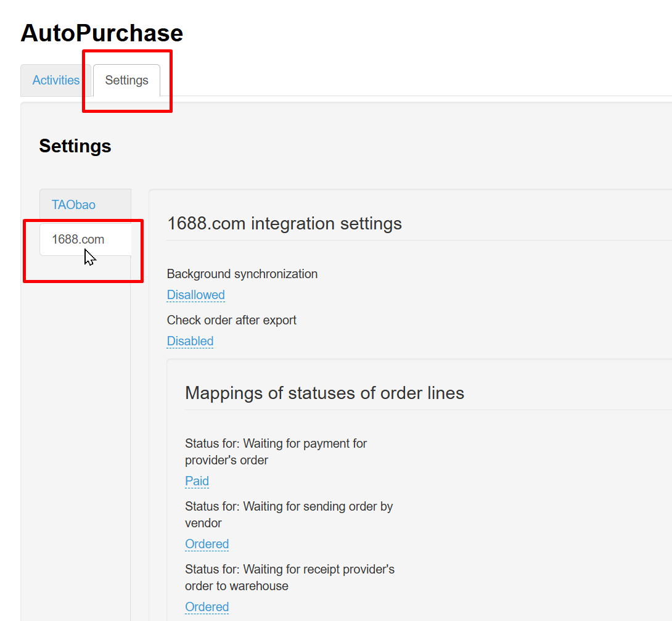
Task: Click the Background synchronization label
Action: [242, 274]
